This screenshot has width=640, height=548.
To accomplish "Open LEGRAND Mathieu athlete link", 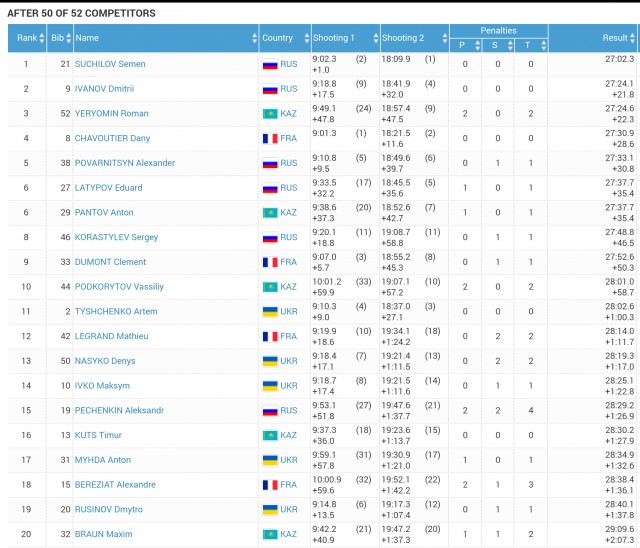I will pyautogui.click(x=111, y=336).
